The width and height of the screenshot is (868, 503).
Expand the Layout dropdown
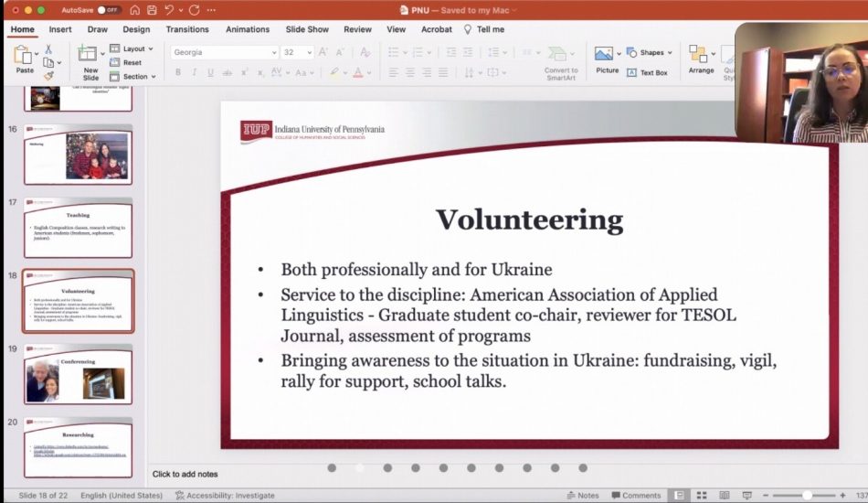click(x=133, y=48)
